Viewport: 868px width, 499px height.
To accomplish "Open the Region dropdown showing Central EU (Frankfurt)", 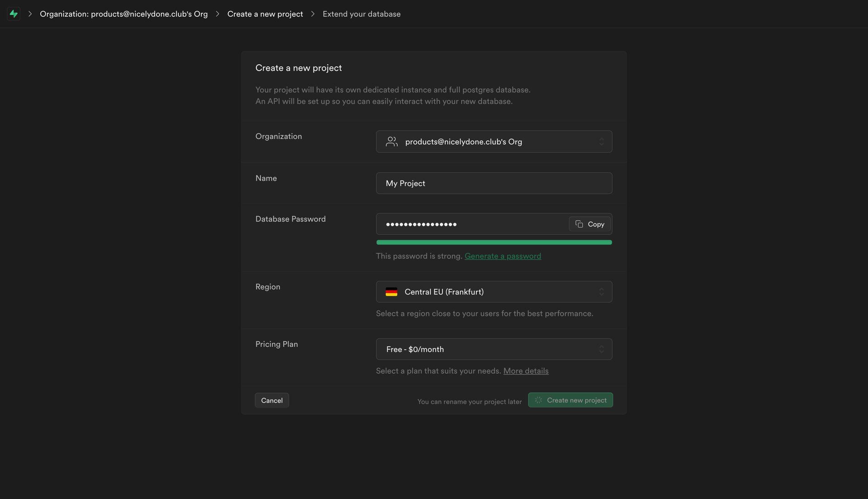I will coord(494,291).
